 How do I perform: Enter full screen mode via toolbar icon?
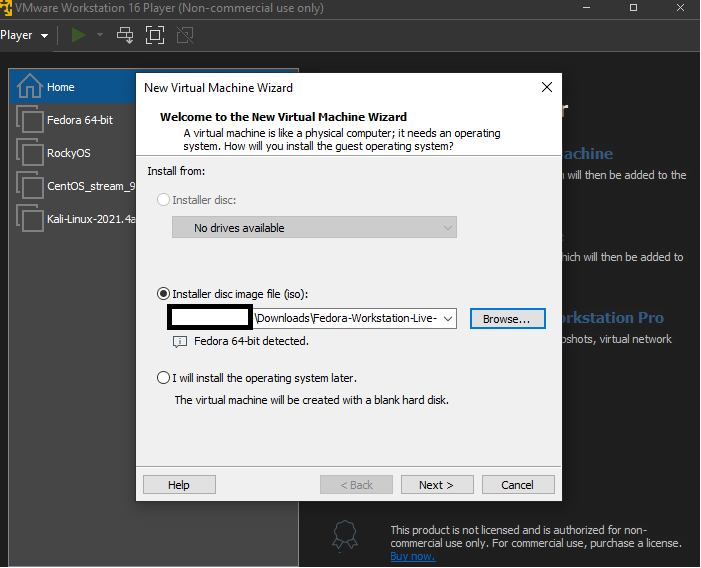point(155,35)
